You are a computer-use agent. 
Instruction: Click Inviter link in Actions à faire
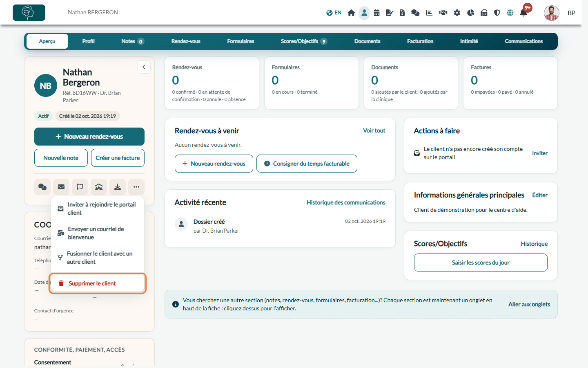pyautogui.click(x=539, y=153)
